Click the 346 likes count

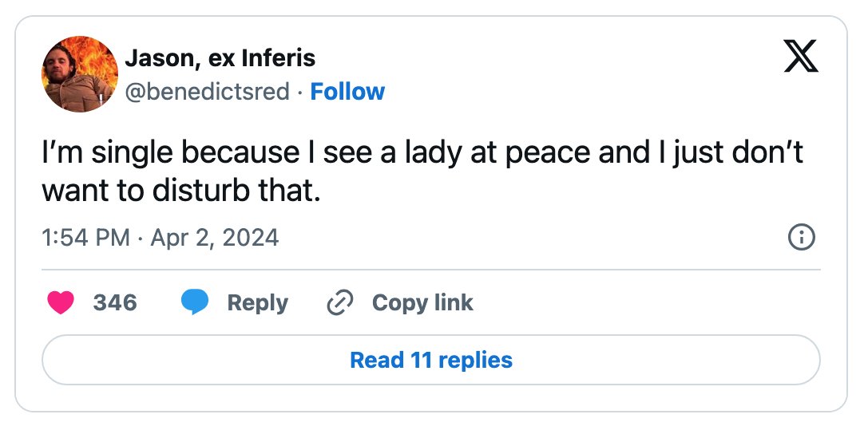[115, 302]
